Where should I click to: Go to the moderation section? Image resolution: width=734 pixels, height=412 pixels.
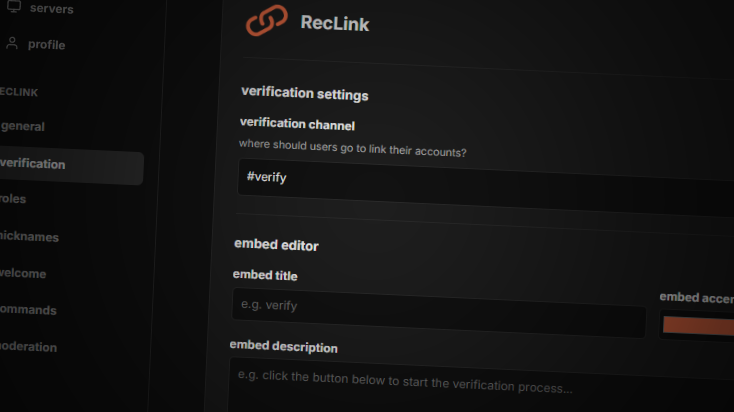click(x=28, y=347)
